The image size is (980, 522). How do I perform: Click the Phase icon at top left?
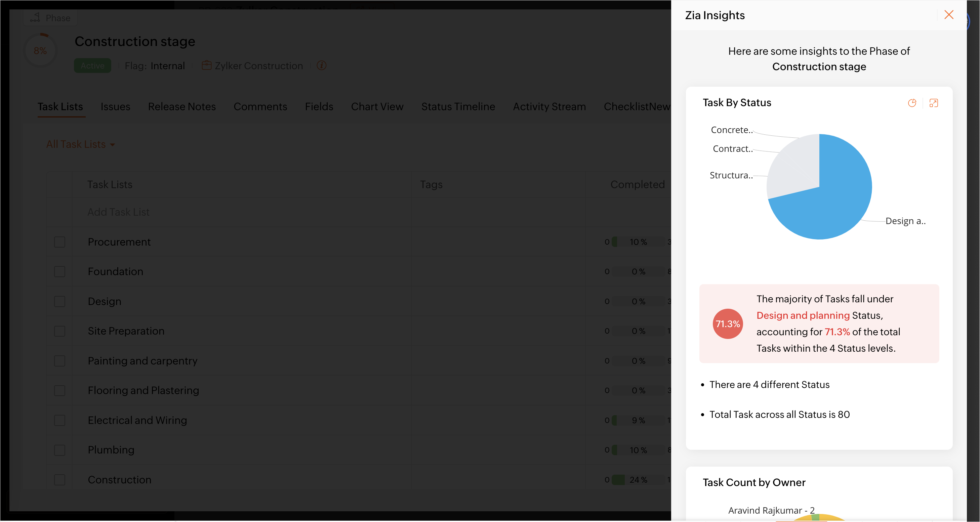tap(35, 17)
